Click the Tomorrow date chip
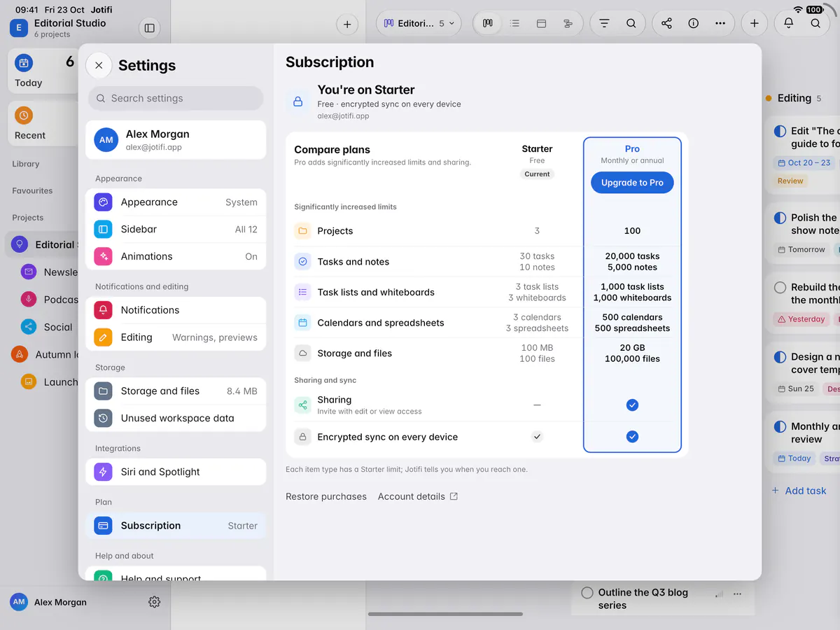 point(801,249)
